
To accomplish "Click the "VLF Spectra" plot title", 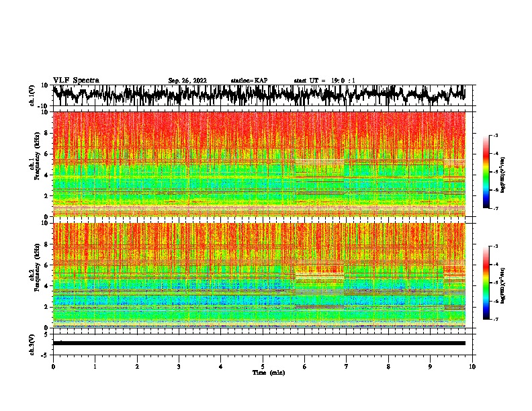I will tap(76, 81).
